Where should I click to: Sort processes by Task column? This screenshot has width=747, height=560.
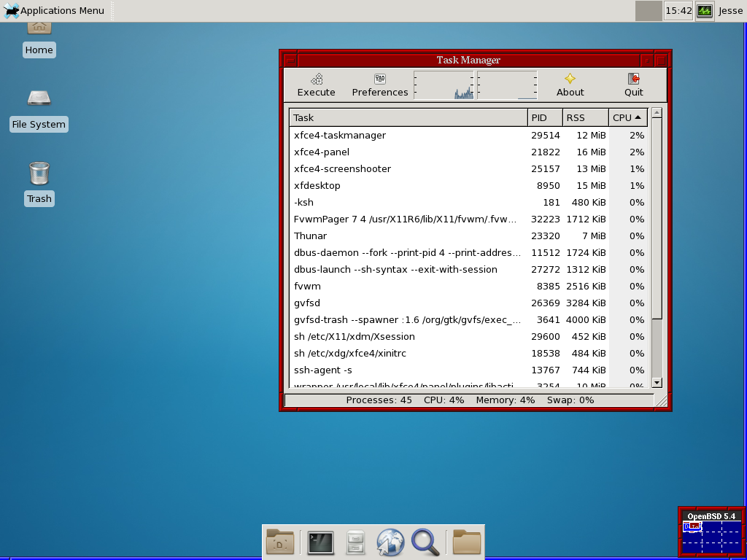409,117
